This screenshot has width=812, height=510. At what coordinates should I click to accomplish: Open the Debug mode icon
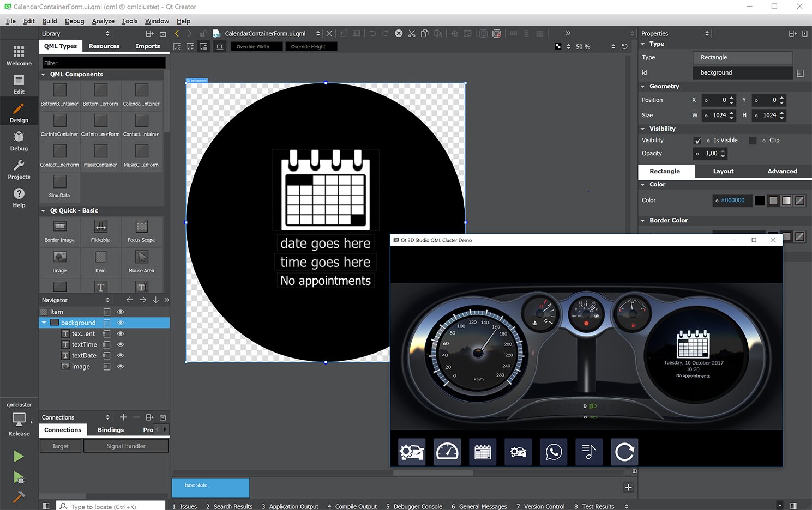(19, 141)
